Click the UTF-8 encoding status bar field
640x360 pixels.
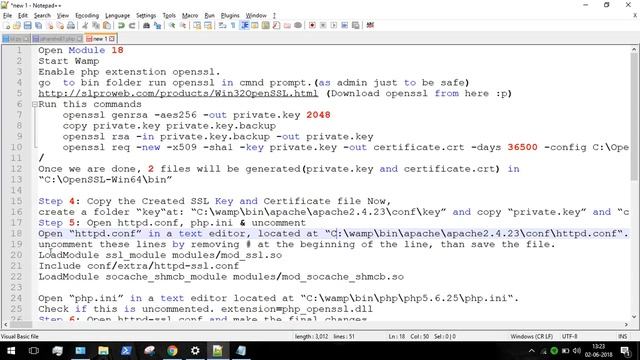pos(569,337)
